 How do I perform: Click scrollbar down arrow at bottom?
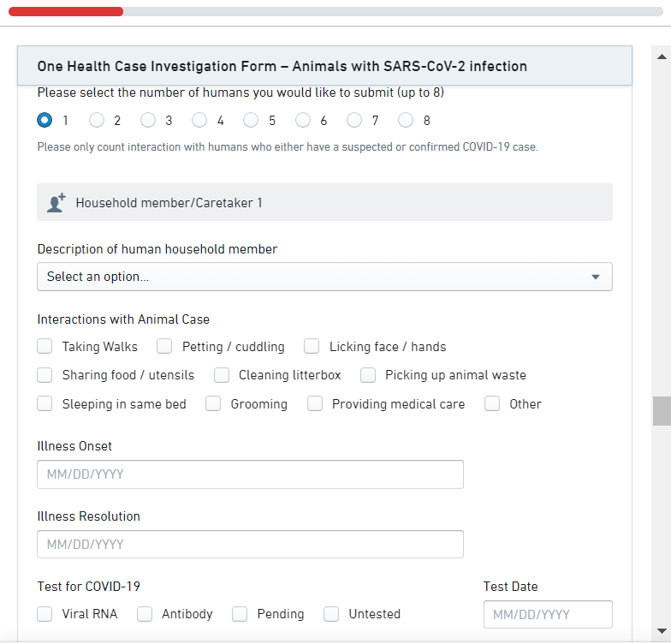[662, 629]
